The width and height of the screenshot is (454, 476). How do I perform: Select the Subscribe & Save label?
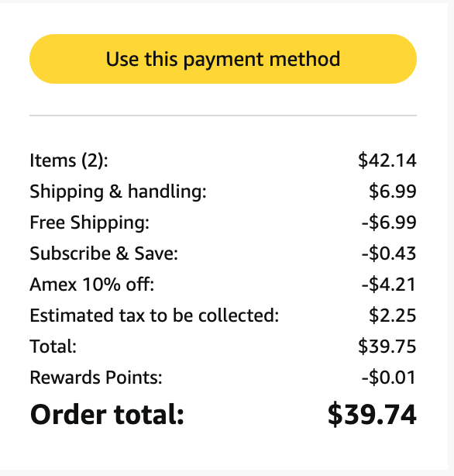104,254
